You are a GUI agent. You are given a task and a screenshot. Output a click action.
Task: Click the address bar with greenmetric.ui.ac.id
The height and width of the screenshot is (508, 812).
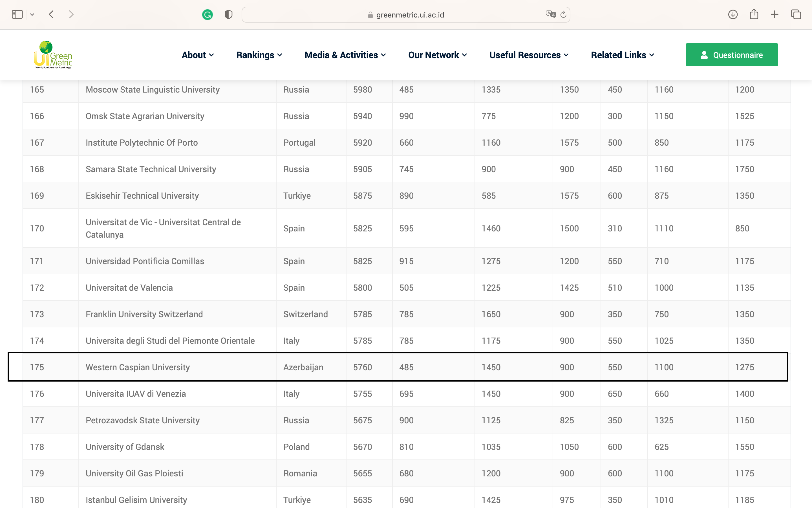pyautogui.click(x=406, y=15)
